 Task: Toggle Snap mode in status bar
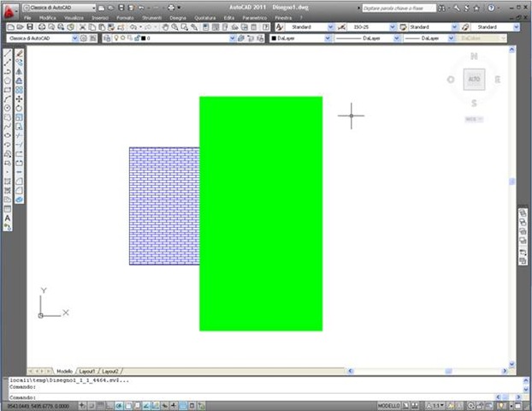92,406
